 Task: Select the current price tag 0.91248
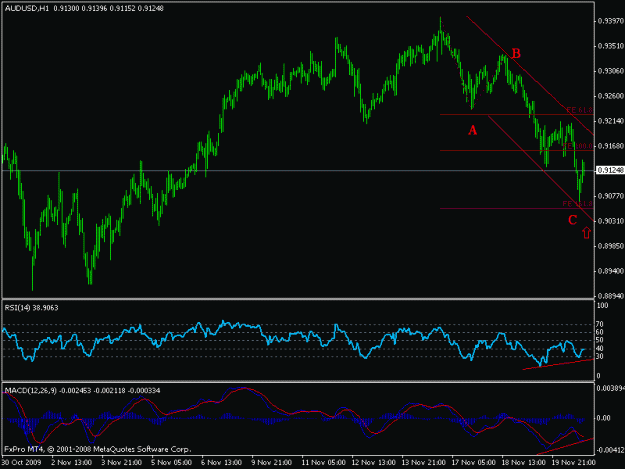tap(610, 171)
